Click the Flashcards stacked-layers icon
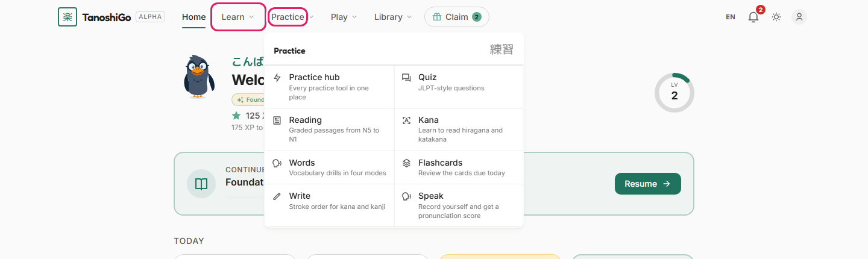 406,163
